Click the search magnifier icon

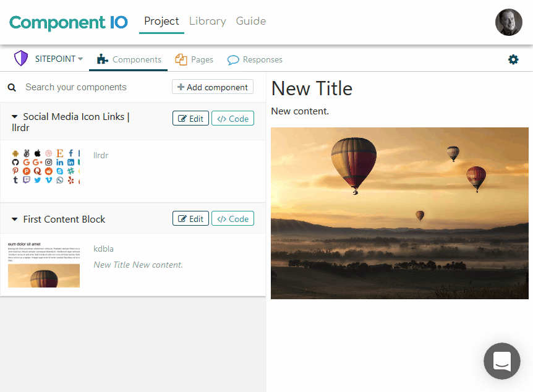click(12, 88)
